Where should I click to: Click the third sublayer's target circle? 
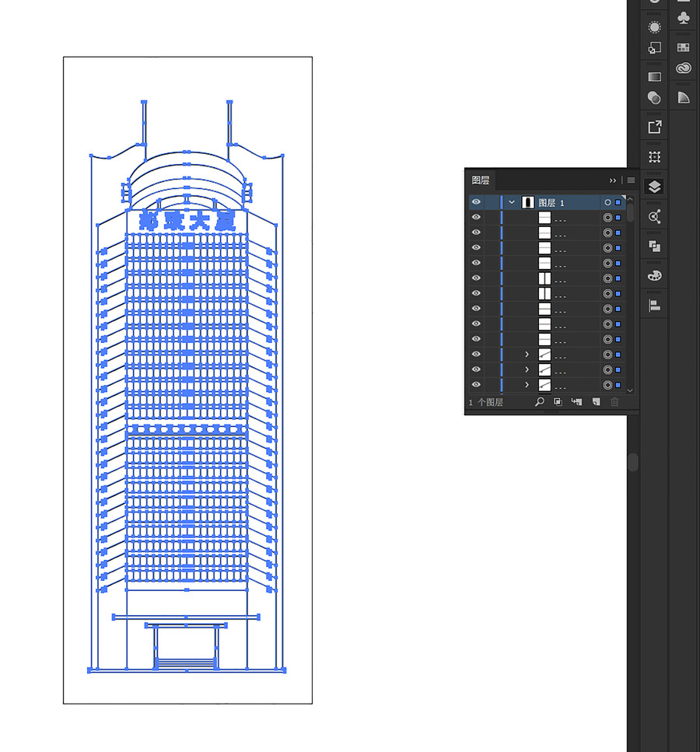pos(607,248)
